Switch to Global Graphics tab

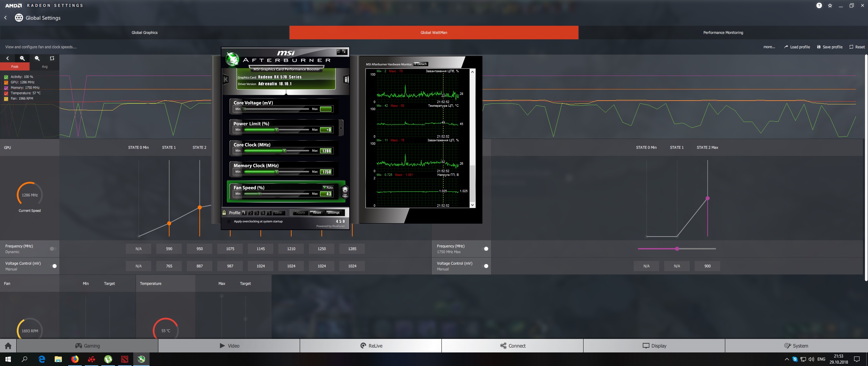(144, 33)
